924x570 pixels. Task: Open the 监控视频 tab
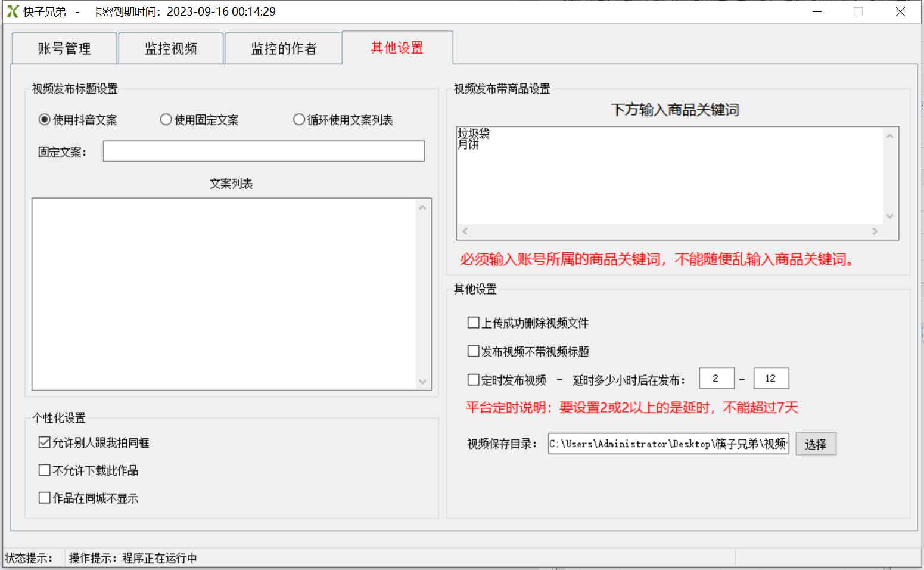tap(171, 48)
